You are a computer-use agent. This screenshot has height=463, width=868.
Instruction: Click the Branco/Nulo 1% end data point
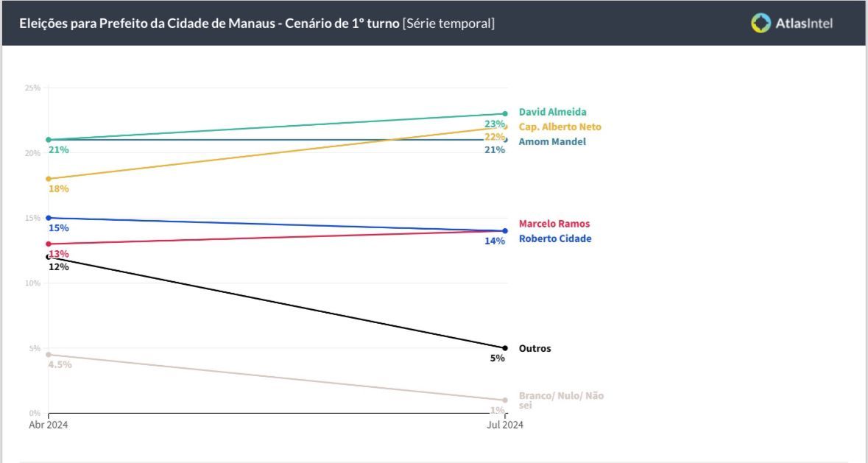(505, 400)
